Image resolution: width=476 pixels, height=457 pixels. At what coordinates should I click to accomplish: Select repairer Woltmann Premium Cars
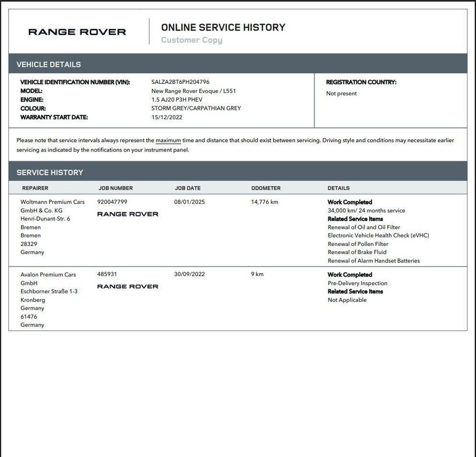52,202
